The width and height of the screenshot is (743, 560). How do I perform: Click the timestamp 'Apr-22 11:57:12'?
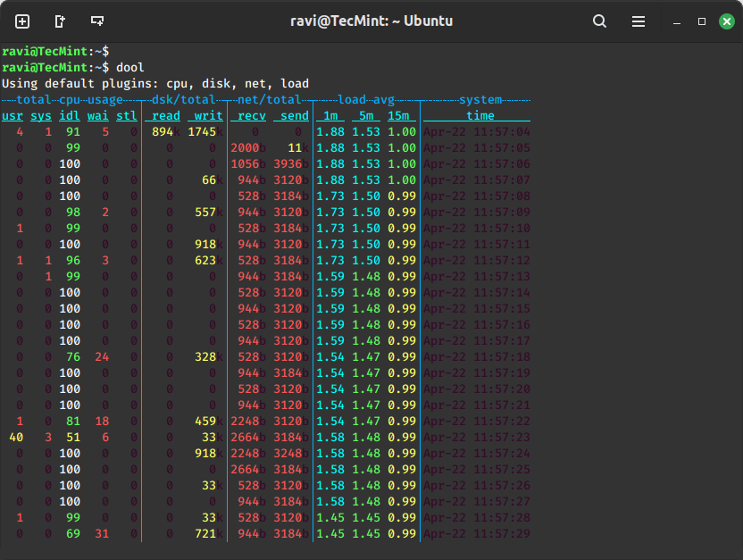pos(476,261)
